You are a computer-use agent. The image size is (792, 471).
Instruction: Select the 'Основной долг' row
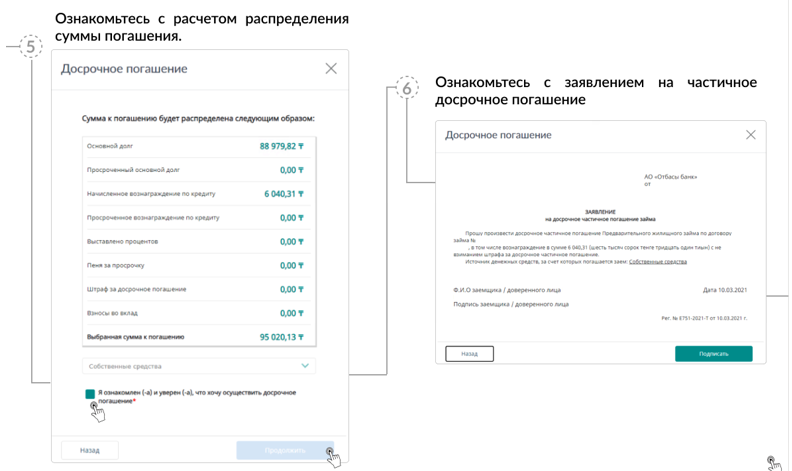pyautogui.click(x=196, y=146)
